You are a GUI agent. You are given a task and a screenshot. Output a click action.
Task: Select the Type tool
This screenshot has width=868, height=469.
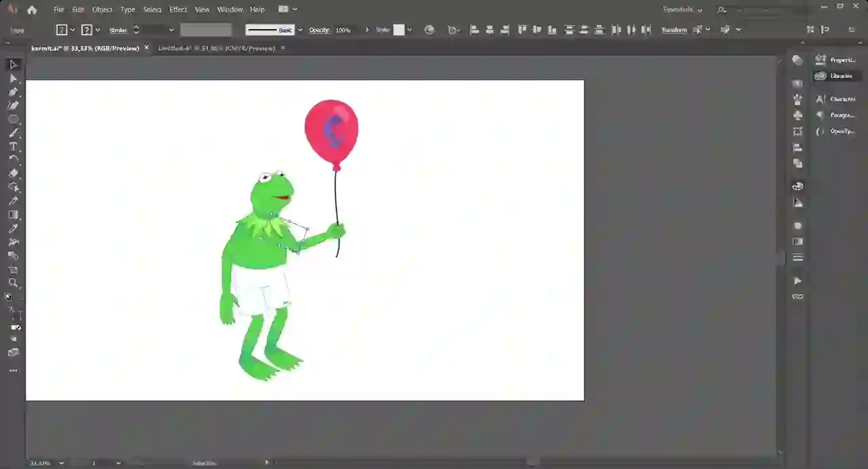point(13,147)
